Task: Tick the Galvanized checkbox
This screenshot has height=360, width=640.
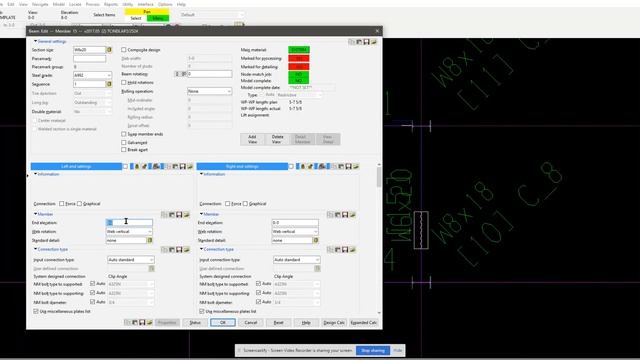Action: tap(124, 142)
